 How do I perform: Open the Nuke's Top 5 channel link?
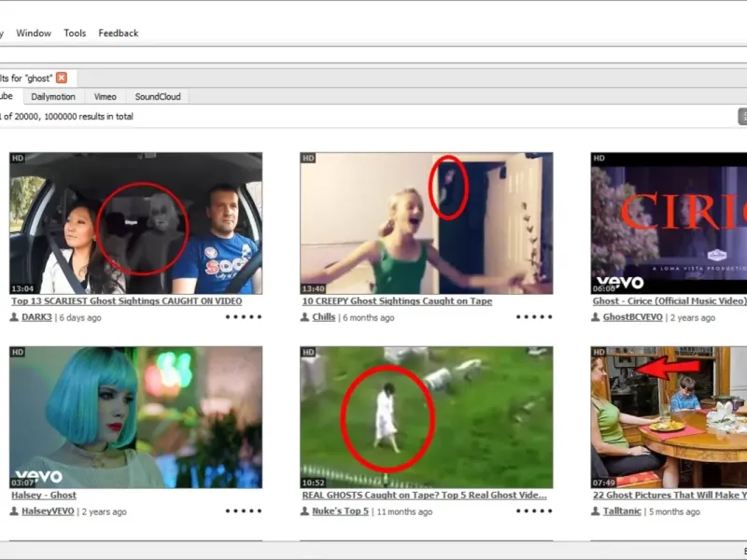pyautogui.click(x=340, y=511)
